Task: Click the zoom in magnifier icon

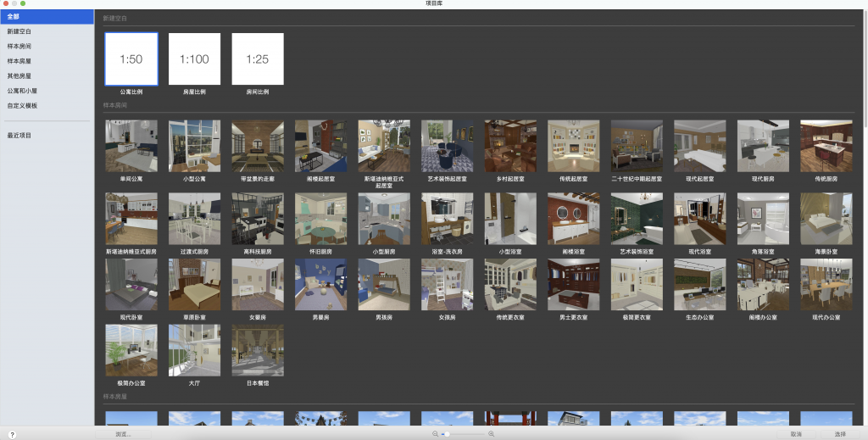Action: [x=491, y=434]
